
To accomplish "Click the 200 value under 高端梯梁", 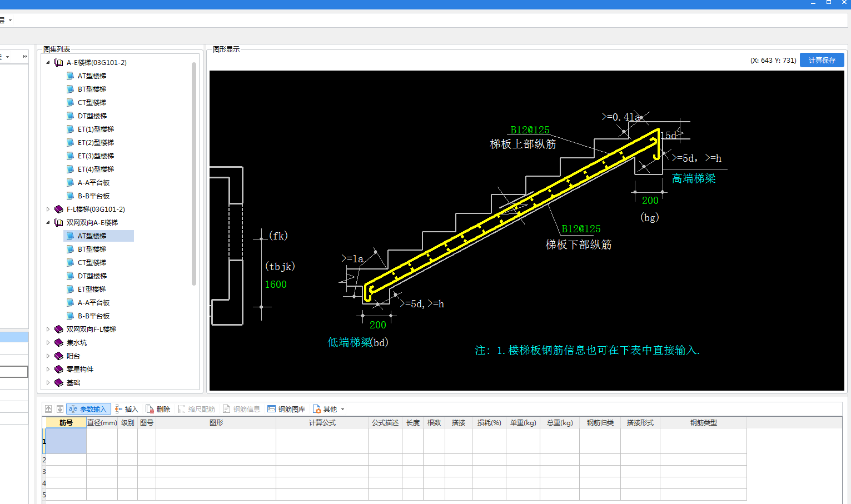I will [x=650, y=201].
